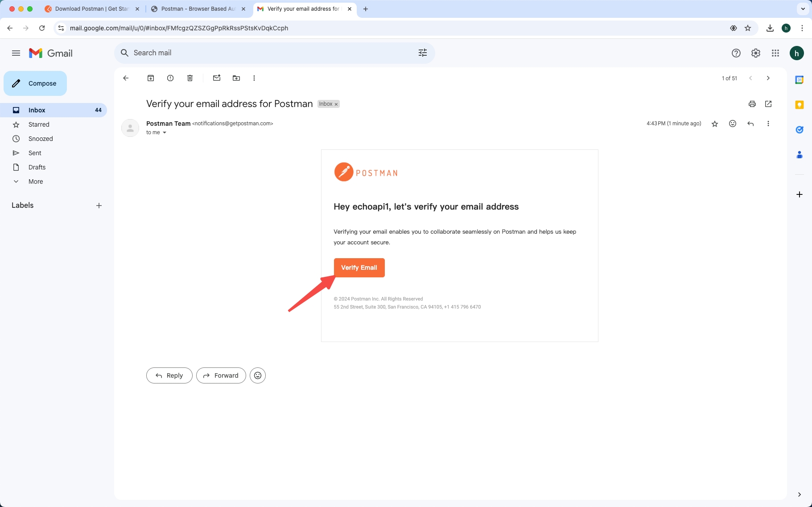Star the Postman Team email
Viewport: 812px width, 507px height.
(x=714, y=124)
